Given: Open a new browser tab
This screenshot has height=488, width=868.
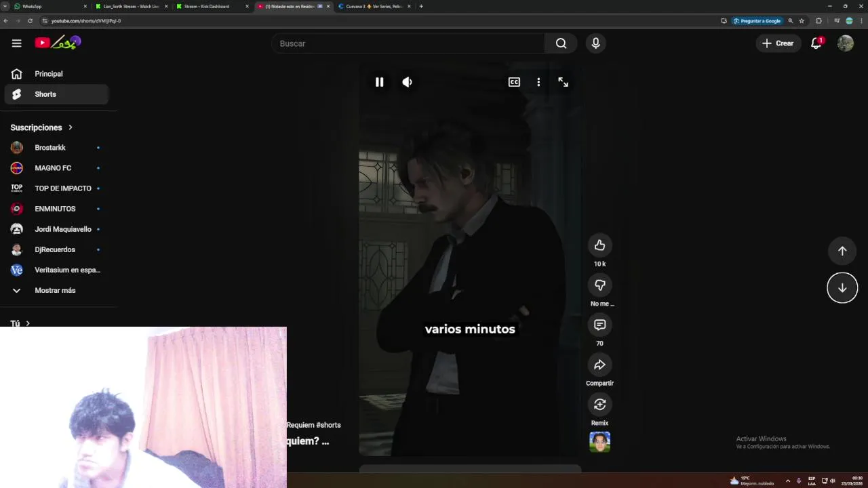Looking at the screenshot, I should tap(421, 6).
